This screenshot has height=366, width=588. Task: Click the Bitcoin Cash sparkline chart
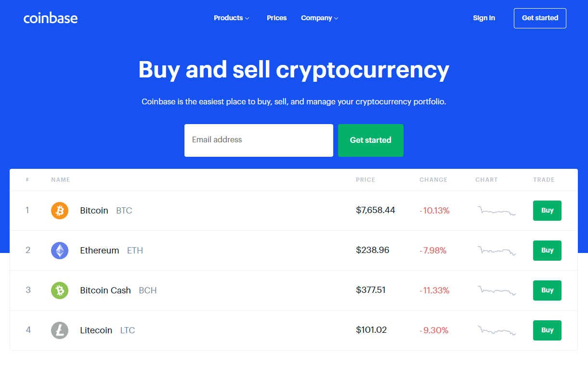[x=497, y=290]
